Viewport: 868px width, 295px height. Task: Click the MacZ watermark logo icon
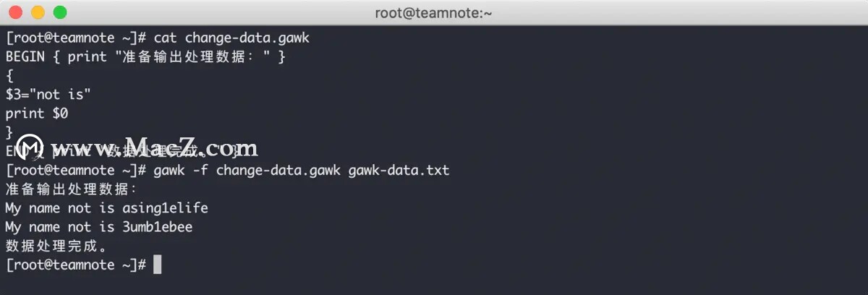click(x=30, y=147)
